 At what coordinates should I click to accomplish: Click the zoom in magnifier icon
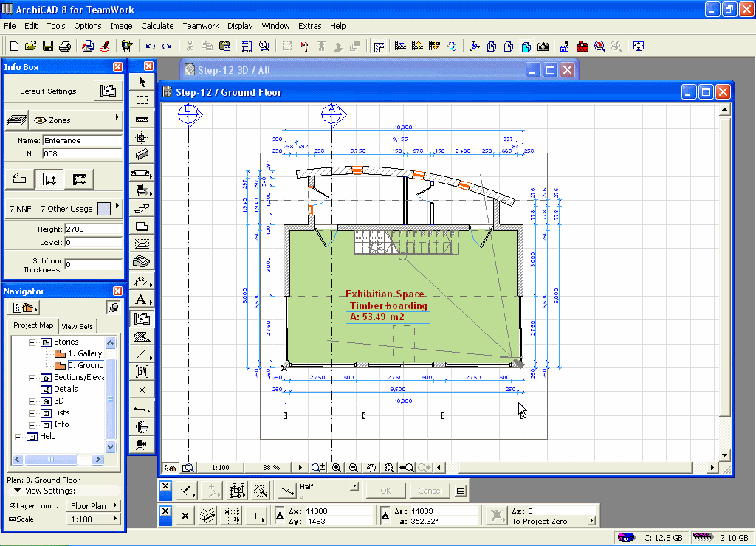[x=337, y=468]
